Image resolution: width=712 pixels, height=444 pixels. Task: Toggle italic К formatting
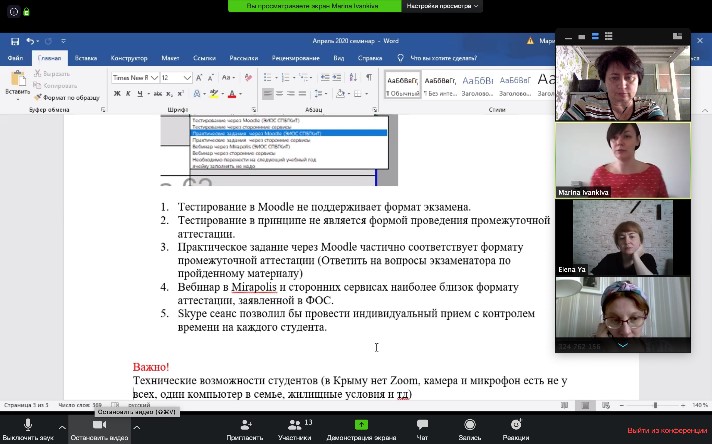129,94
